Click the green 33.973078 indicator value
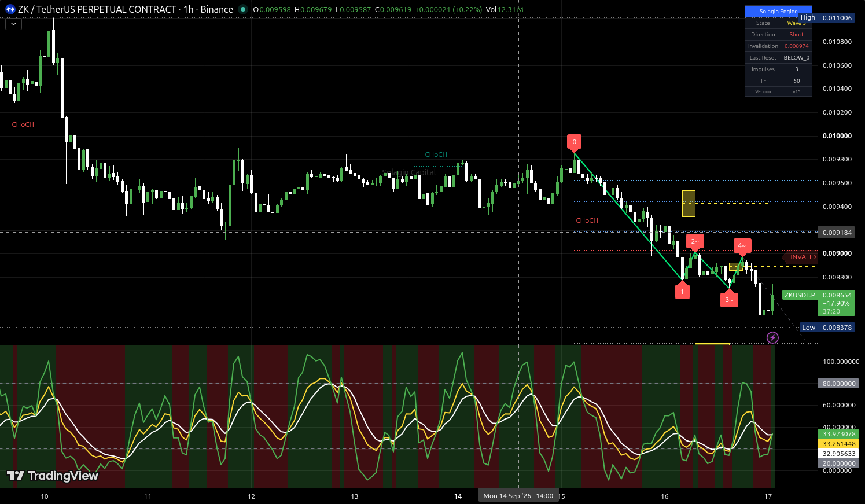 pyautogui.click(x=839, y=434)
